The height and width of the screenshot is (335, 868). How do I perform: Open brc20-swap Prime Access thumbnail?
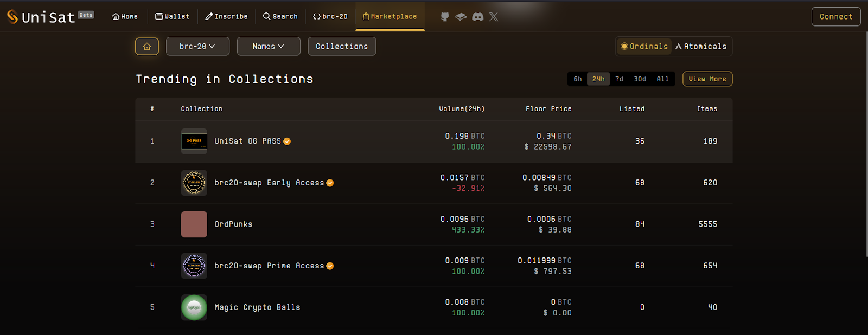coord(194,266)
